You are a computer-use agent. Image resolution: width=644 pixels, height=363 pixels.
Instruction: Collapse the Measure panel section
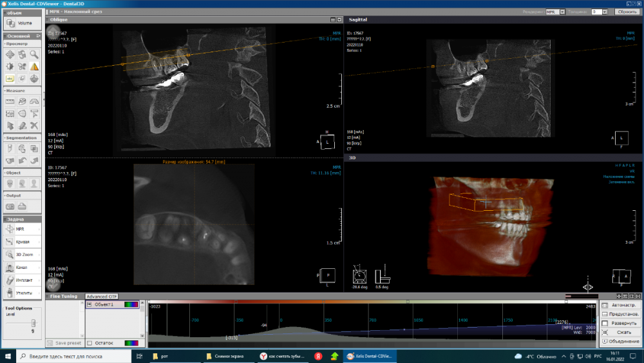pyautogui.click(x=5, y=91)
